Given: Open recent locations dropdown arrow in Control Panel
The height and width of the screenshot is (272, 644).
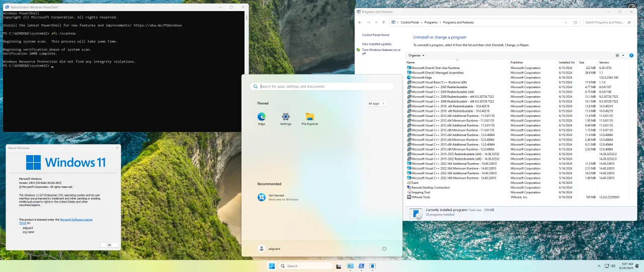Looking at the screenshot, I should coord(376,23).
